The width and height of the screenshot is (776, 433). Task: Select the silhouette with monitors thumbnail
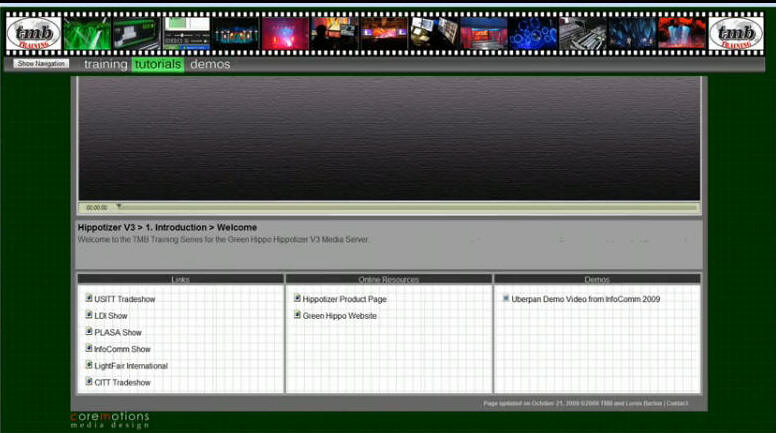click(x=335, y=34)
